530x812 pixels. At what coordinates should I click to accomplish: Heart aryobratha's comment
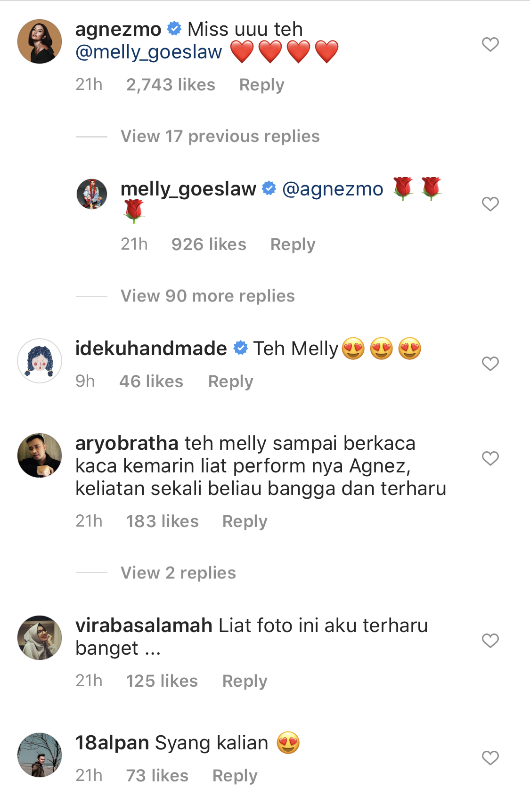pyautogui.click(x=490, y=458)
